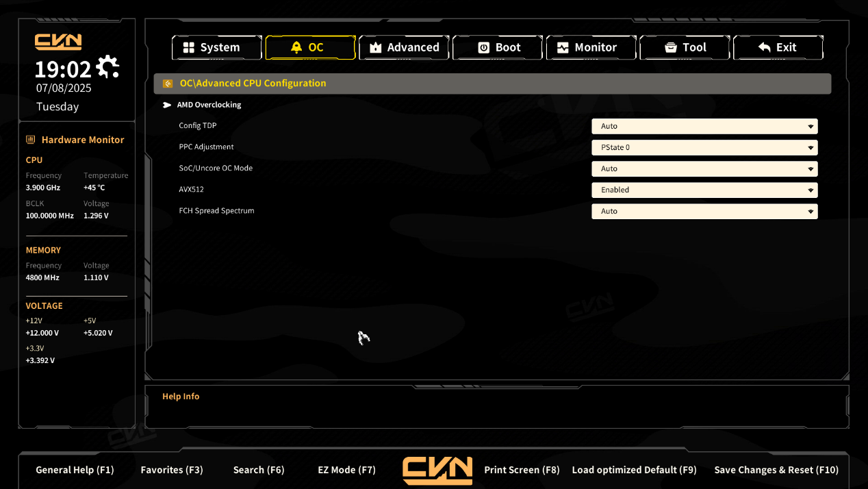Click Print Screen (F8)

[x=522, y=470]
